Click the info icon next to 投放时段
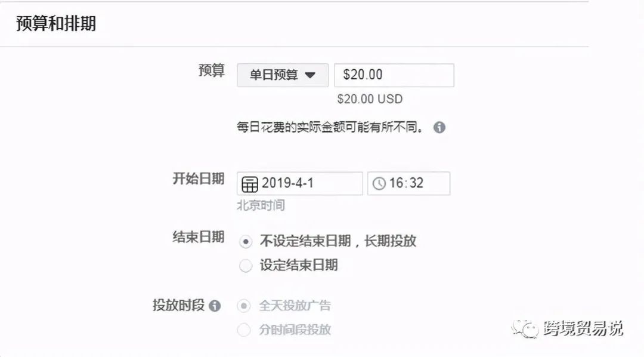 click(215, 306)
